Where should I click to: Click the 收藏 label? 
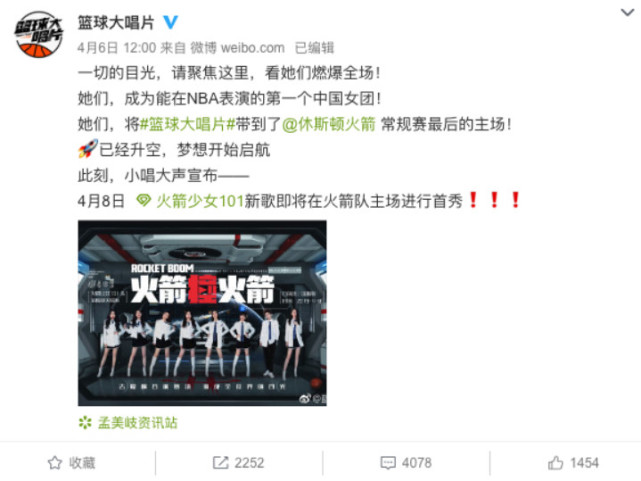pyautogui.click(x=82, y=463)
